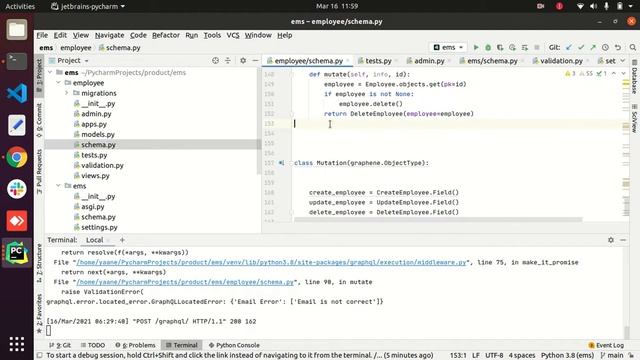
Task: Open the Refactor menu
Action: pyautogui.click(x=166, y=35)
